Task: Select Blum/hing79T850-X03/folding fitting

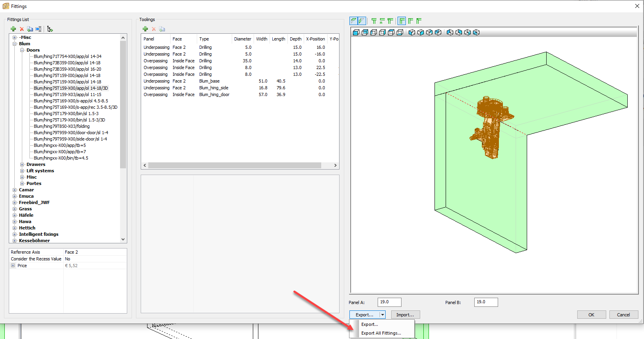Action: pos(62,127)
